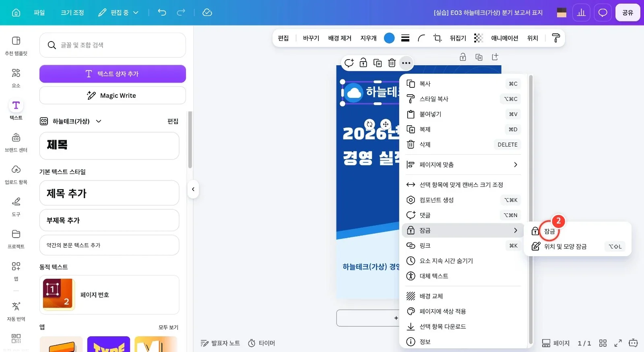Open 프로젝트 in the left sidebar
The image size is (644, 352).
click(16, 238)
